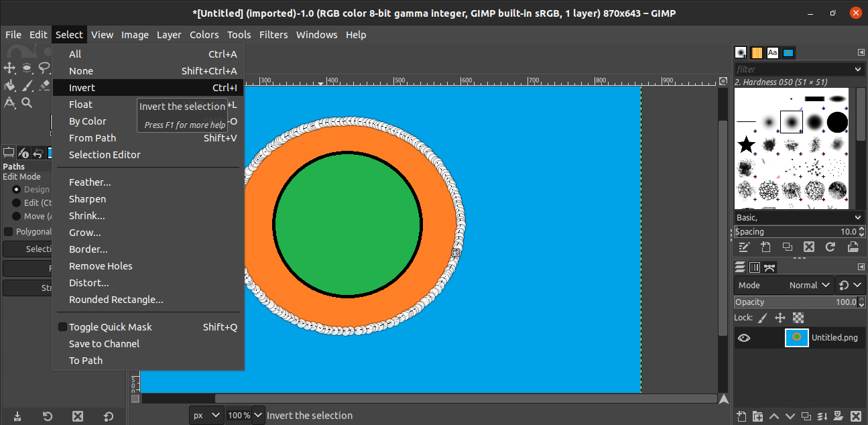This screenshot has width=868, height=425.
Task: Select the Design edit mode radio button
Action: [17, 190]
